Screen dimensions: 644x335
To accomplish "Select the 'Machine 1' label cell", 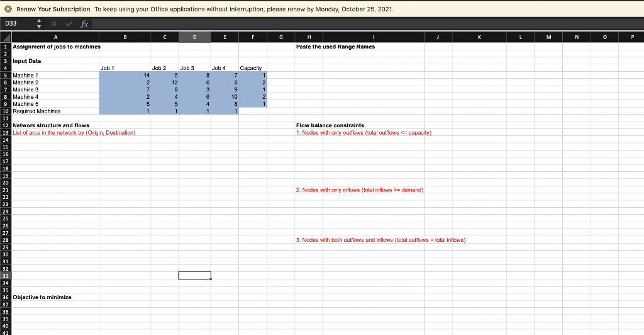I will [x=55, y=75].
